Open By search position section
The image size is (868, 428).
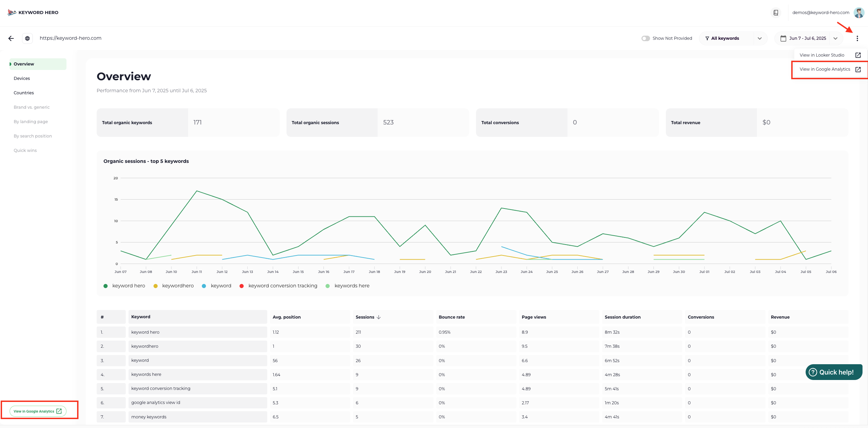(33, 136)
